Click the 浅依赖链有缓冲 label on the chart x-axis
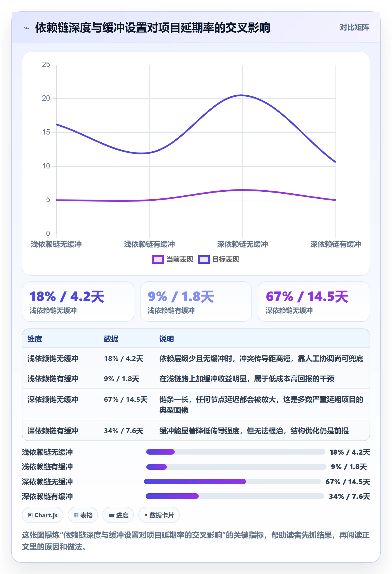This screenshot has width=392, height=574. coord(149,244)
